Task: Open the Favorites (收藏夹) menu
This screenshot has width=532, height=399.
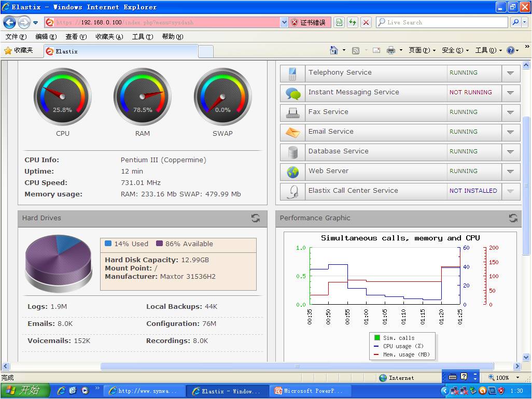Action: pyautogui.click(x=109, y=37)
